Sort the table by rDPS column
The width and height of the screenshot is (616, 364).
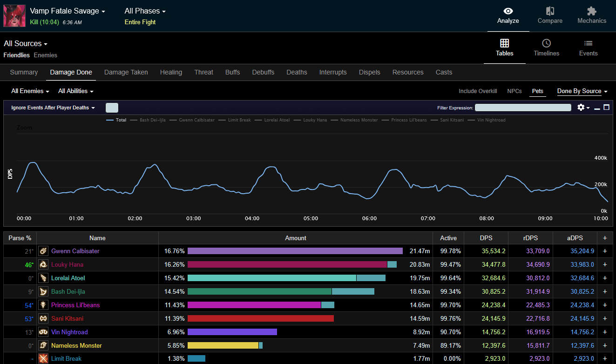point(530,238)
